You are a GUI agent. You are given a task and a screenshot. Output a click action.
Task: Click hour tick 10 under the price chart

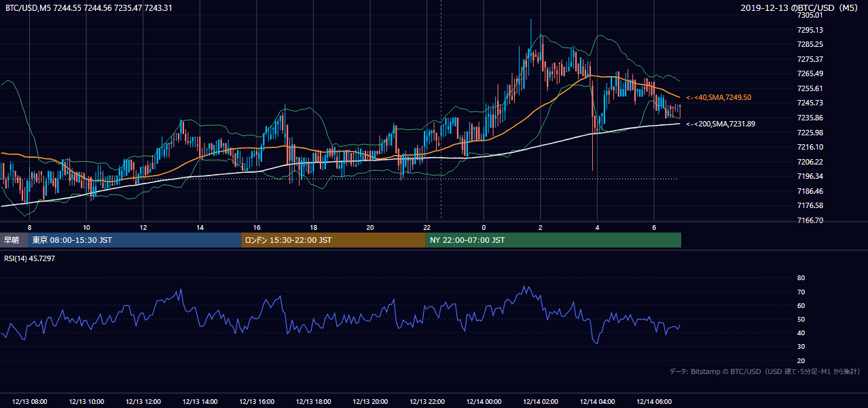(86, 227)
